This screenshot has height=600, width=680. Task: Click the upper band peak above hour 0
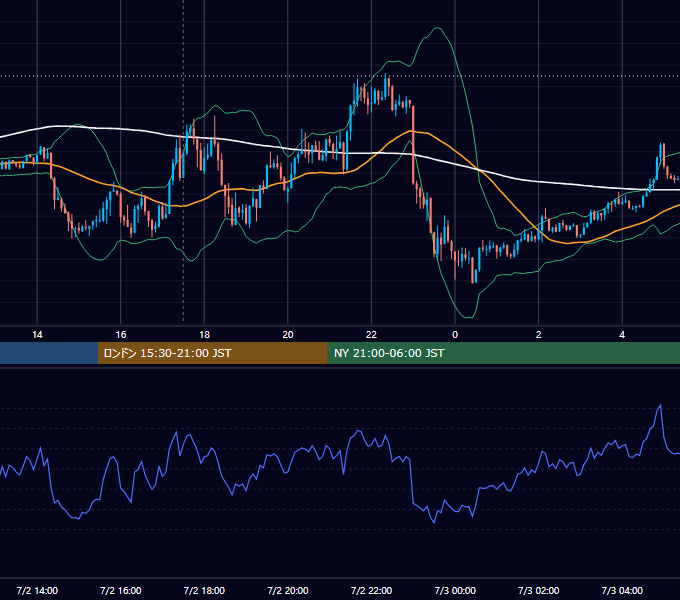[x=438, y=28]
